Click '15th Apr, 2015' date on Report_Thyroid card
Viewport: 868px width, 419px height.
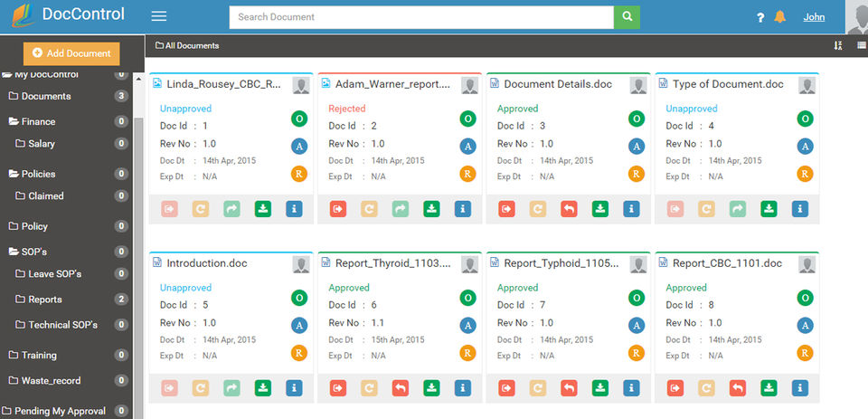pos(398,339)
